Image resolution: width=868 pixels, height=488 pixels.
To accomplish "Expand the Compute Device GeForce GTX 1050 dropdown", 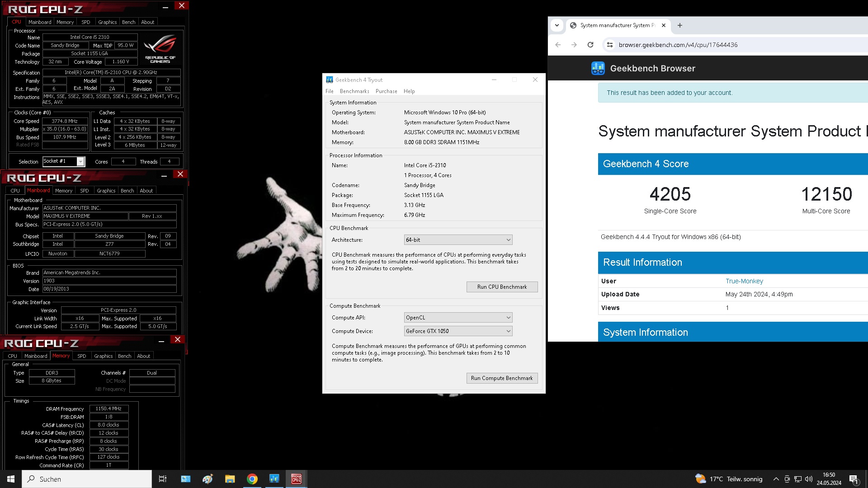I will click(458, 331).
